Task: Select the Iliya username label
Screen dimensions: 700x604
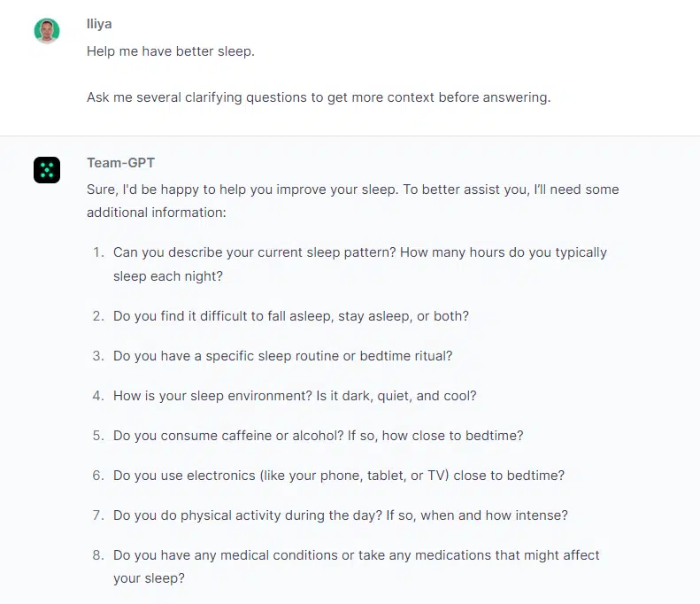Action: point(99,24)
